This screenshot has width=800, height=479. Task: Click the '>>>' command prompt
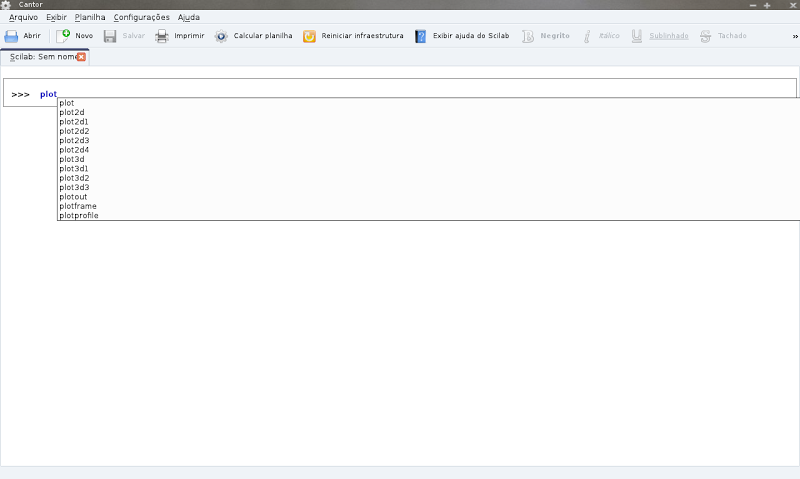[x=20, y=94]
